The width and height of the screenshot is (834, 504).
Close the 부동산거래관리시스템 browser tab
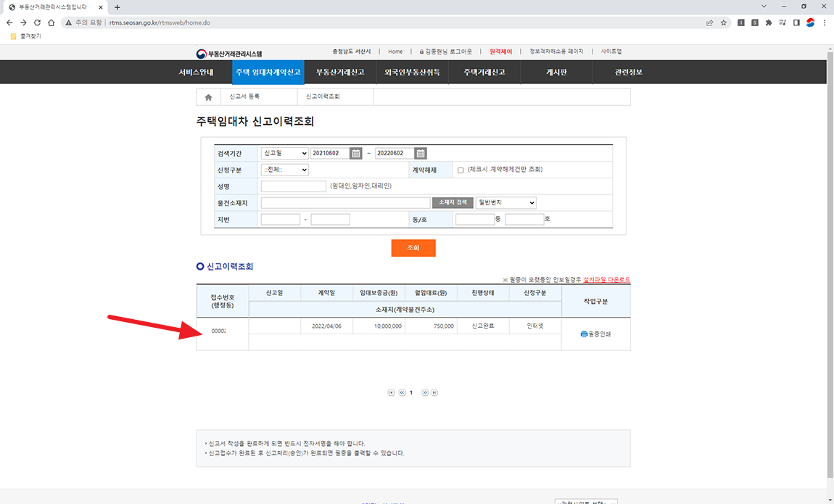click(x=101, y=7)
